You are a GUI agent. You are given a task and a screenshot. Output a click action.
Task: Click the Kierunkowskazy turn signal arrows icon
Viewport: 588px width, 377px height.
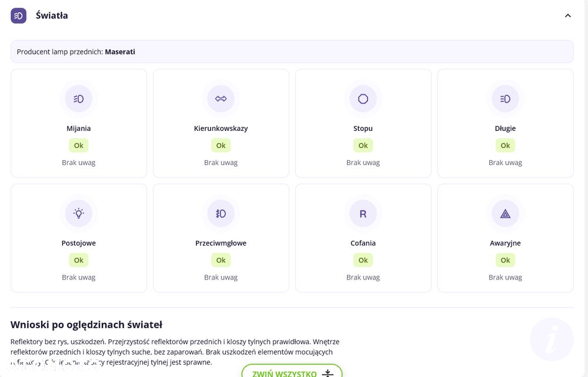coord(221,99)
